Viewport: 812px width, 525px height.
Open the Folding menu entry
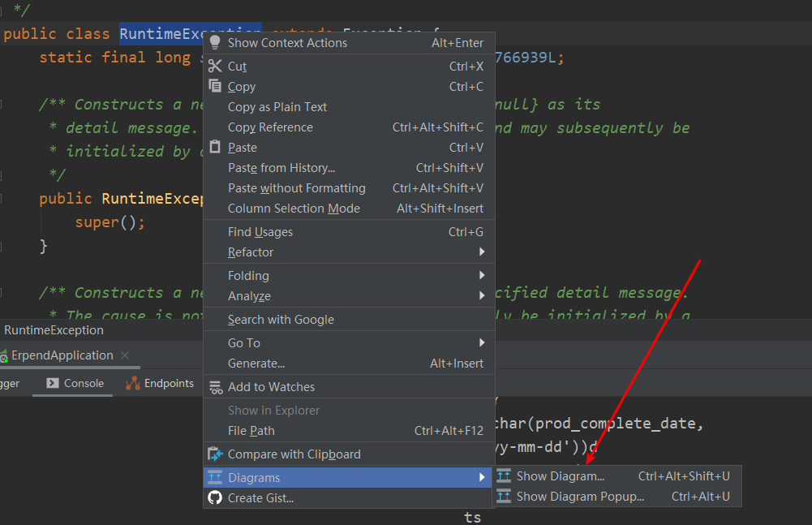[x=349, y=275]
